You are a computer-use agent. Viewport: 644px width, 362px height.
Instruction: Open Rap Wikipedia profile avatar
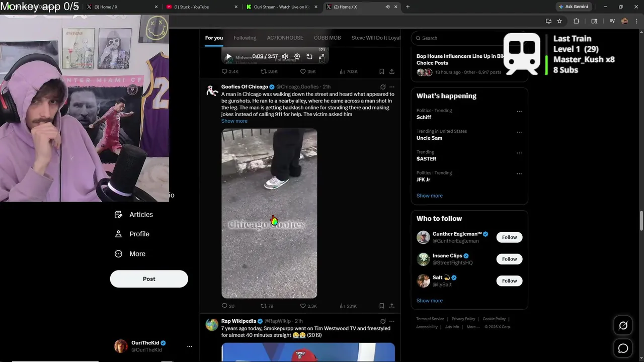click(x=212, y=325)
